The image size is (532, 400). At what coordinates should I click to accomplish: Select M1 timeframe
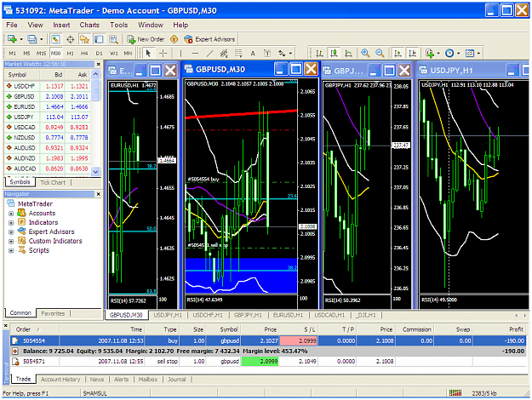12,54
